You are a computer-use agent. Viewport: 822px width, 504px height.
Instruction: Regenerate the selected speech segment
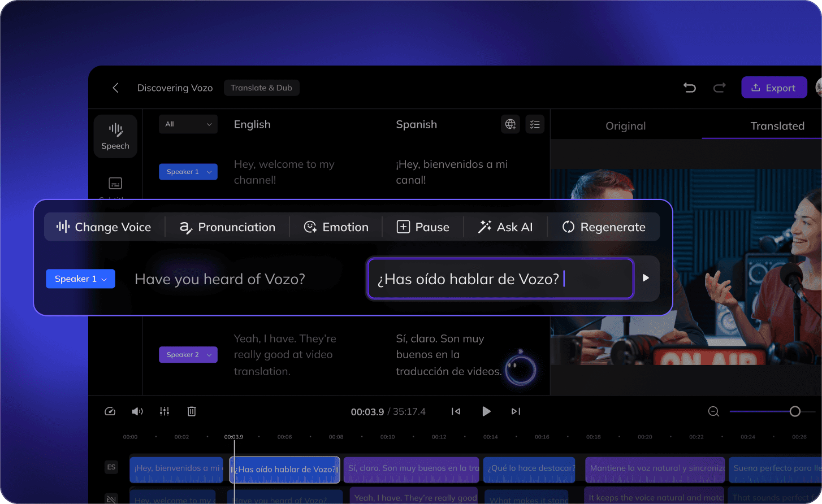tap(604, 227)
